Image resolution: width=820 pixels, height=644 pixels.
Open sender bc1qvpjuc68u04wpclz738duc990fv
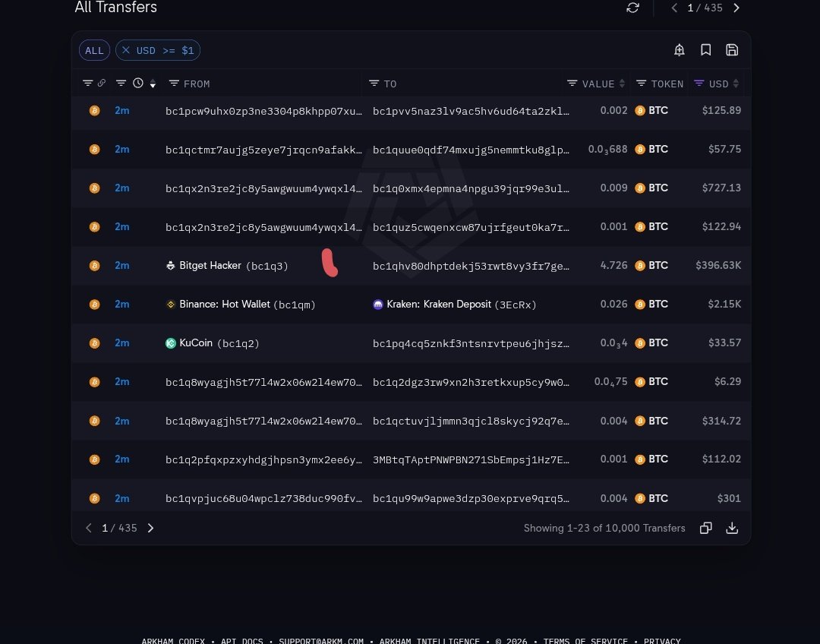(263, 498)
